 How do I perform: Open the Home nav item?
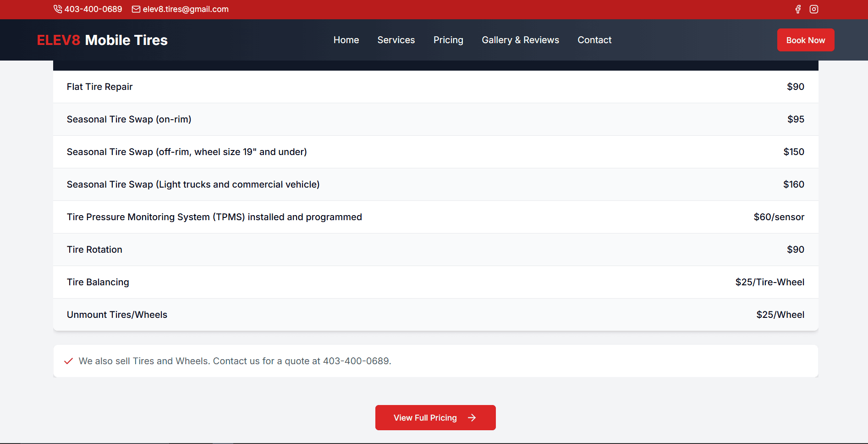pyautogui.click(x=346, y=40)
